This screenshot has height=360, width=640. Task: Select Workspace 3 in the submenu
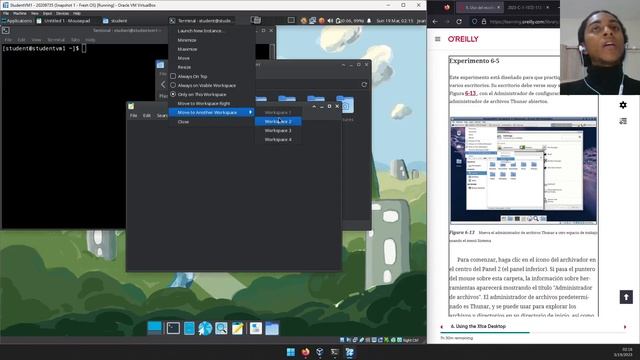(x=278, y=130)
